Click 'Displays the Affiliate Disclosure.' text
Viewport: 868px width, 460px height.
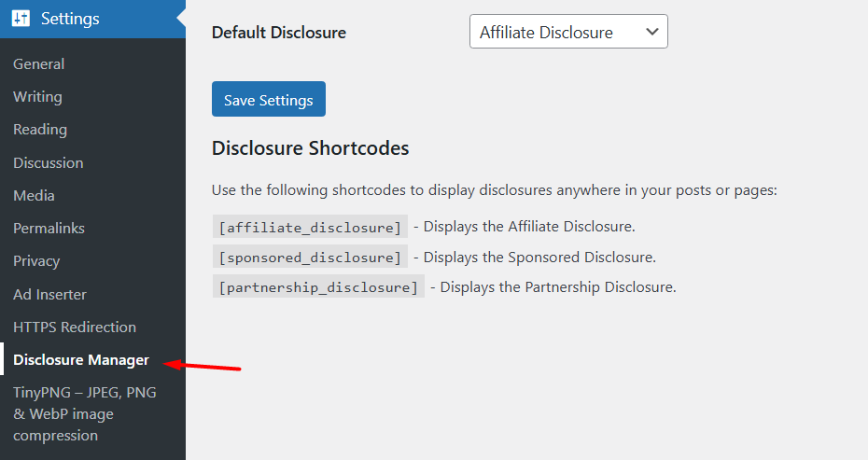[x=529, y=227]
